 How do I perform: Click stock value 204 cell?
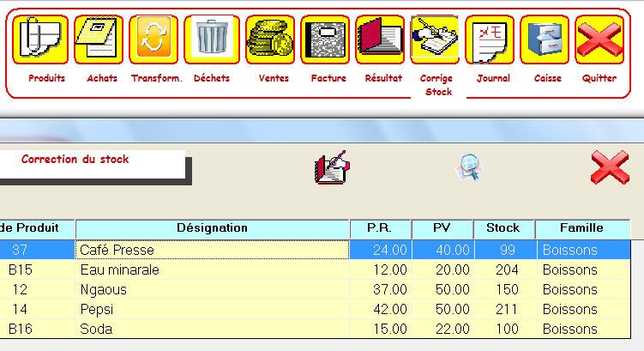point(505,269)
